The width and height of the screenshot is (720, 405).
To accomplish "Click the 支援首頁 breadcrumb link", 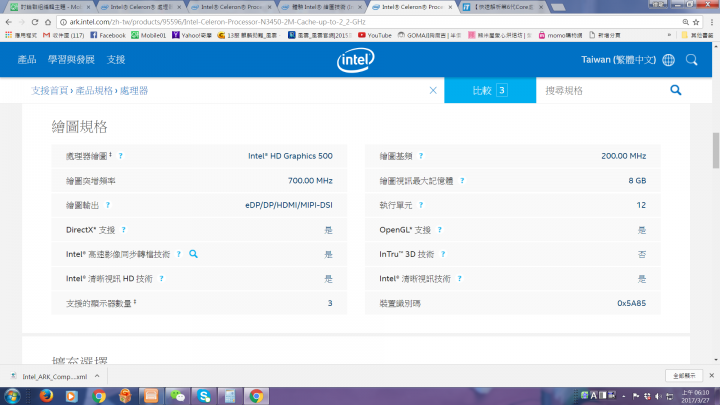I will [x=49, y=90].
